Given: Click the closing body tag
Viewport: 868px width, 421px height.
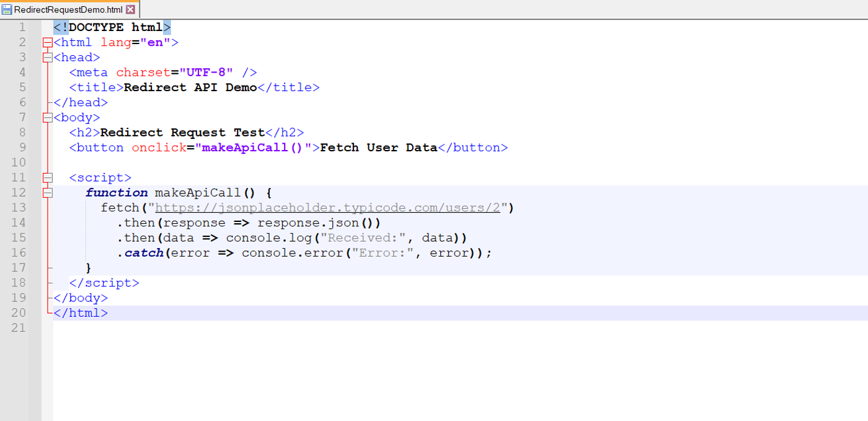Looking at the screenshot, I should (81, 298).
